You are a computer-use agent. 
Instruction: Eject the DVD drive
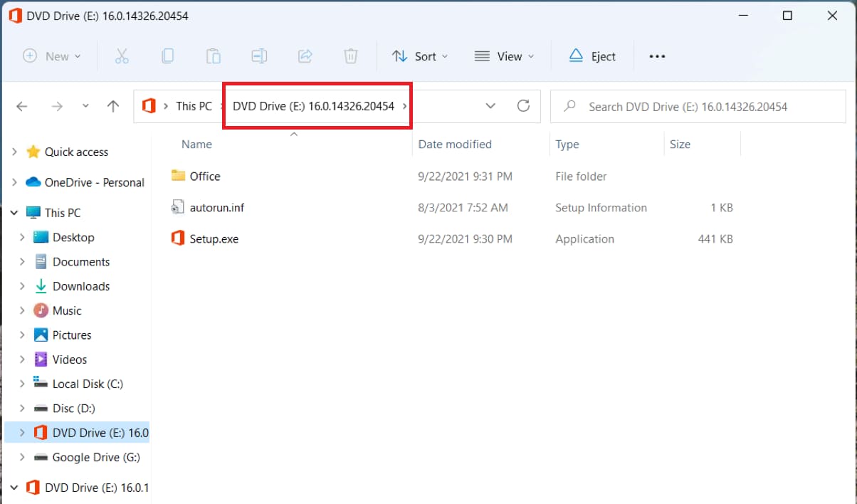[592, 56]
